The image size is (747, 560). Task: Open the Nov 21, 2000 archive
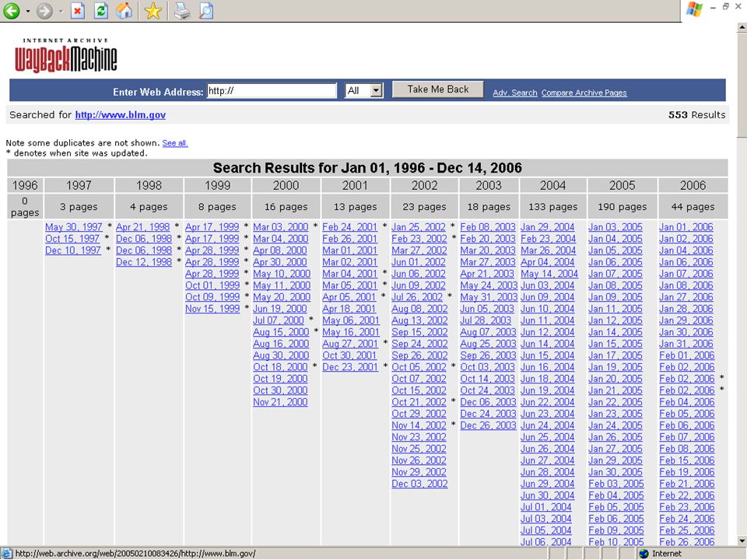[x=280, y=402]
